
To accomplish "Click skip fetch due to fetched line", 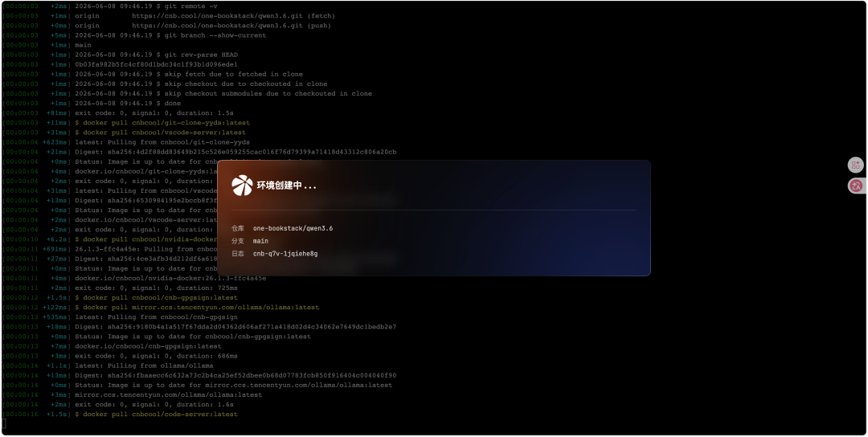I will (x=189, y=74).
